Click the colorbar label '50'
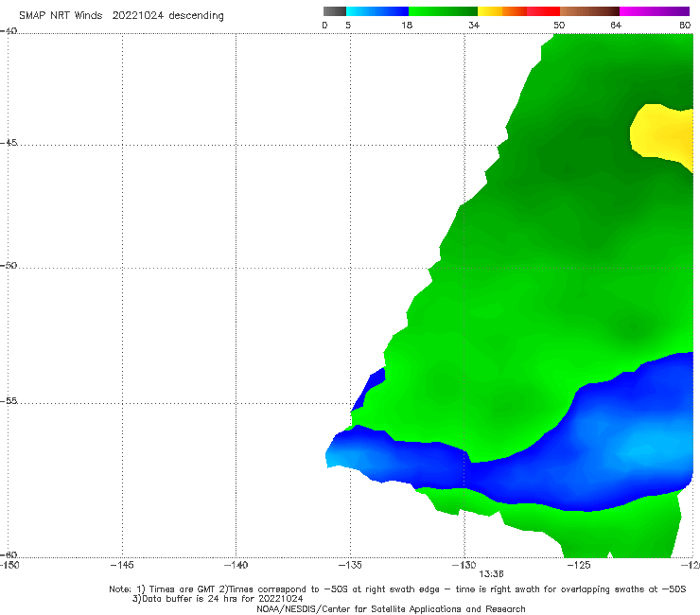The width and height of the screenshot is (700, 615). (x=559, y=25)
